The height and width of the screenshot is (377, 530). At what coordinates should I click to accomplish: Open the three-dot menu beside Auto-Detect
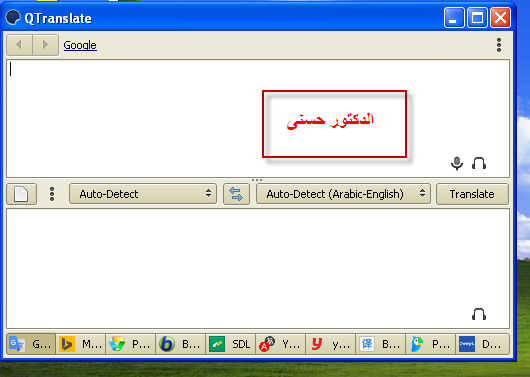(52, 194)
